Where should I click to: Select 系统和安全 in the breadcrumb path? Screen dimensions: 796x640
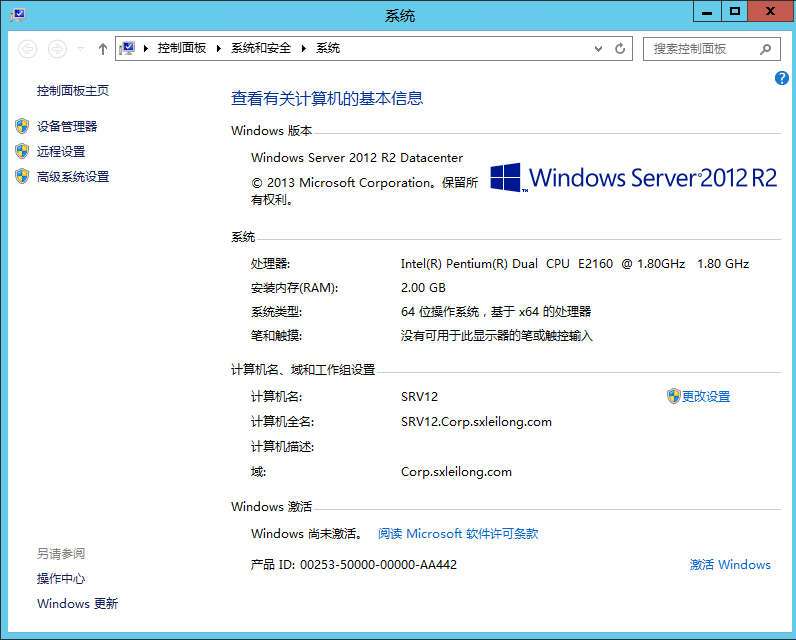pyautogui.click(x=261, y=48)
